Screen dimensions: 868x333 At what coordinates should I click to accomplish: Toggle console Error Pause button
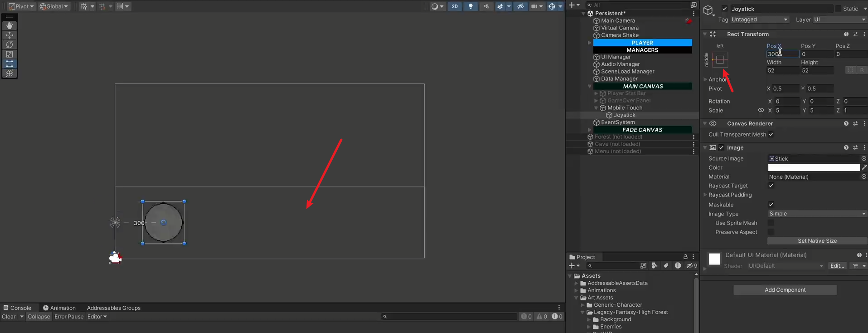[x=69, y=317]
